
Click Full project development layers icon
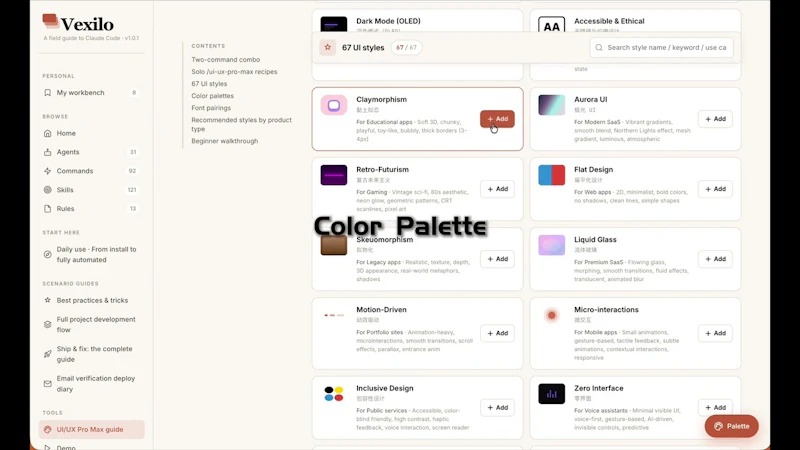[x=47, y=324]
